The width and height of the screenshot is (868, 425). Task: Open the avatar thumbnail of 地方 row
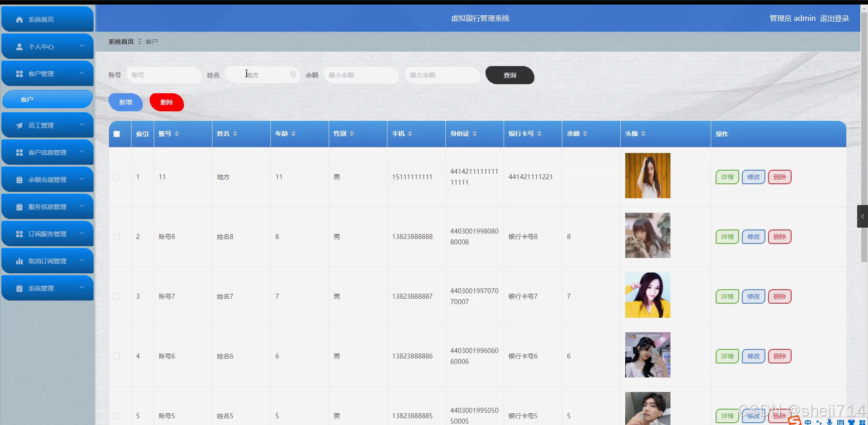[648, 176]
